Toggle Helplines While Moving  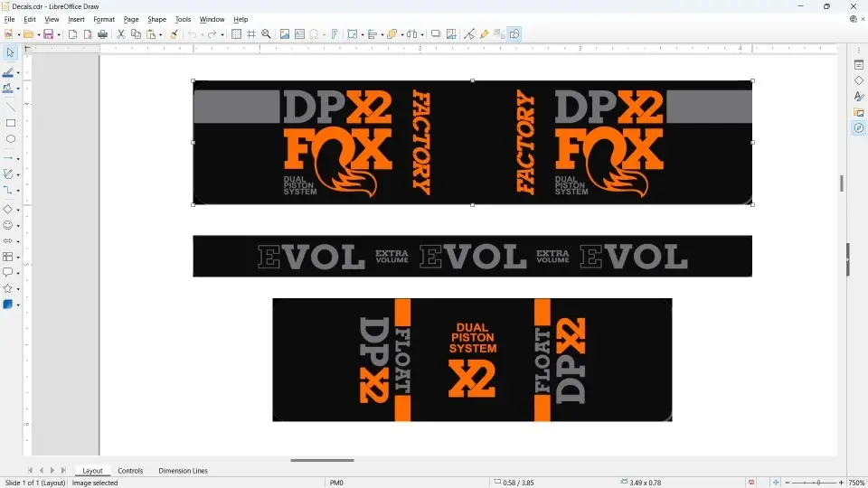tap(251, 34)
